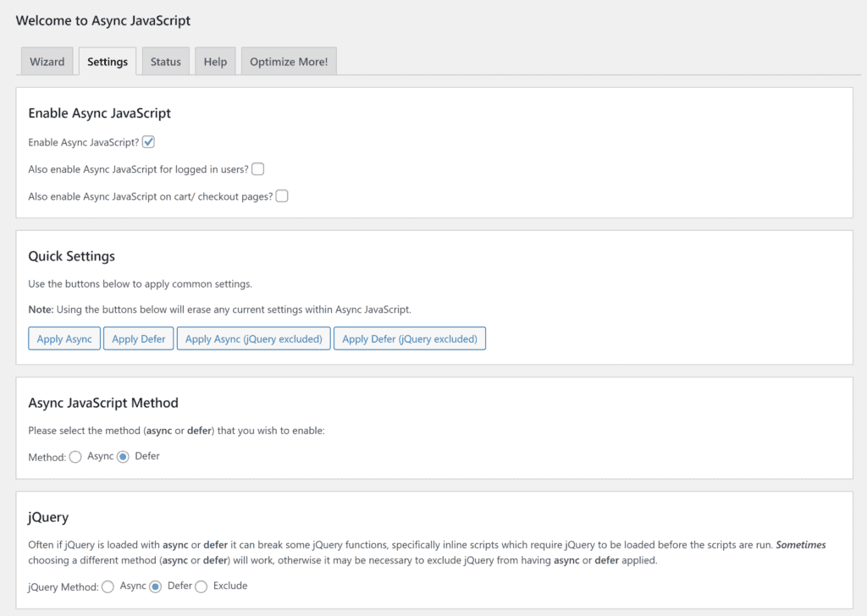The image size is (867, 616).
Task: Click the 'Quick Settings' heading
Action: pos(71,256)
